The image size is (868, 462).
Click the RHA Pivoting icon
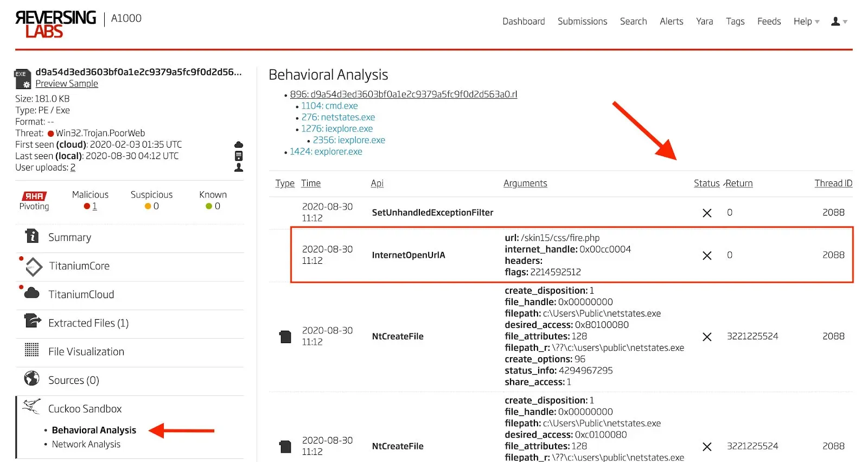34,196
